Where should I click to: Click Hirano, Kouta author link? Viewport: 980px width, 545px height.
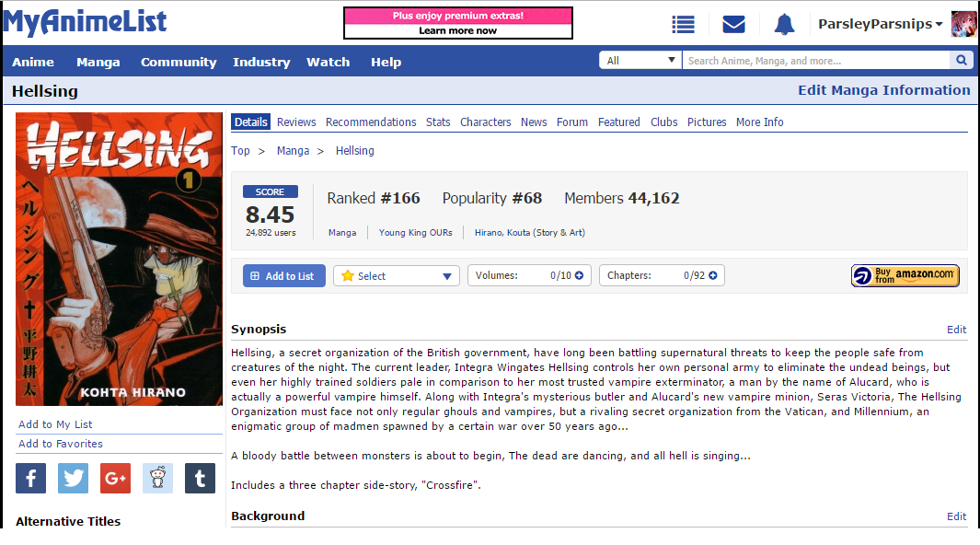tap(502, 233)
